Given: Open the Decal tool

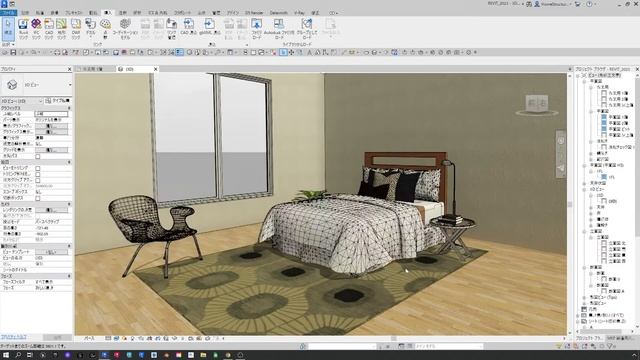Looking at the screenshot, I should pyautogui.click(x=91, y=28).
